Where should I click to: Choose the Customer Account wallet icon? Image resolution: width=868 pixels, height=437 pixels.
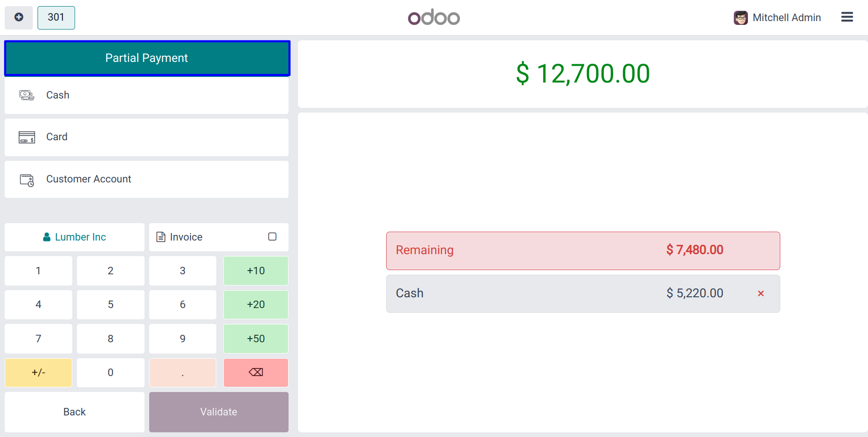pyautogui.click(x=27, y=180)
